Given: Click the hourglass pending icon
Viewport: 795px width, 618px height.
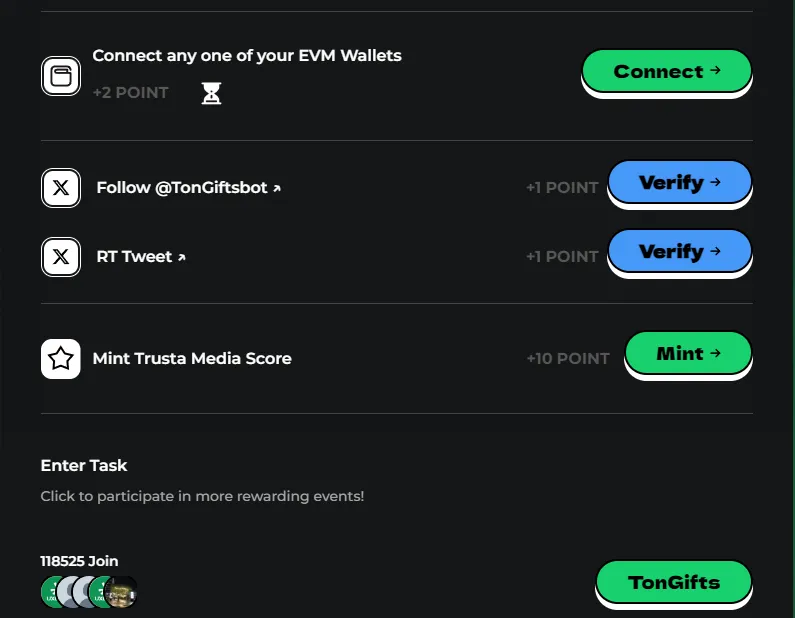Looking at the screenshot, I should pyautogui.click(x=211, y=93).
